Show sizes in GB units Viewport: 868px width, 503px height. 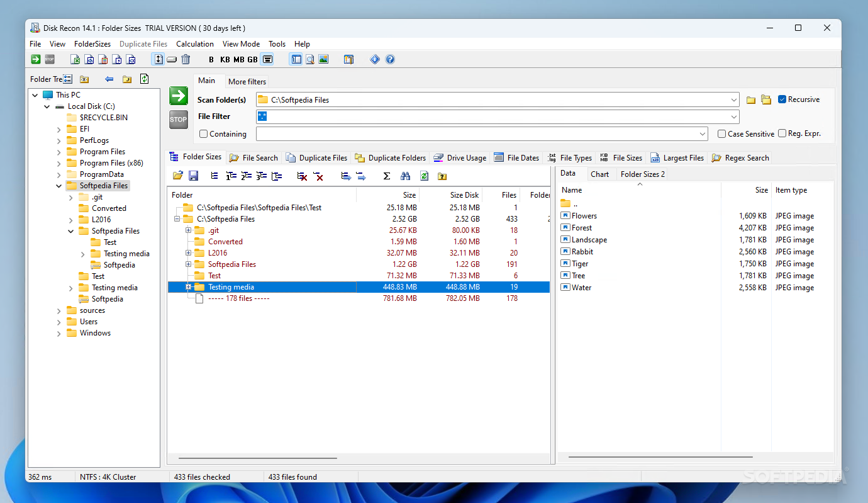pos(252,60)
